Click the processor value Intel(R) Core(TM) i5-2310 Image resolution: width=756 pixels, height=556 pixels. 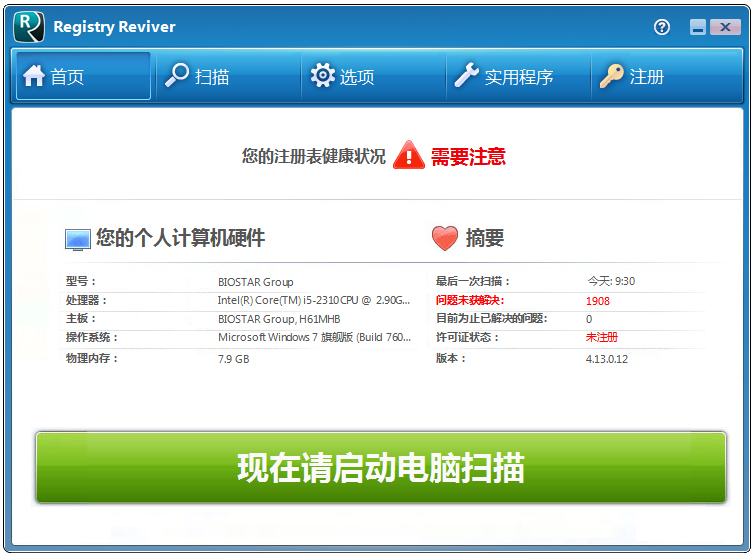[314, 300]
